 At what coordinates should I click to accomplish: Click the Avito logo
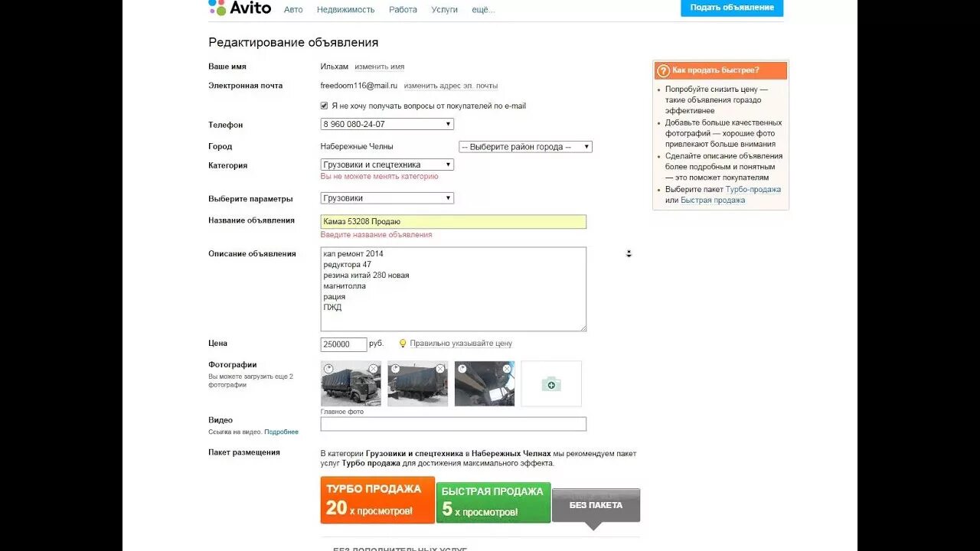(x=240, y=8)
